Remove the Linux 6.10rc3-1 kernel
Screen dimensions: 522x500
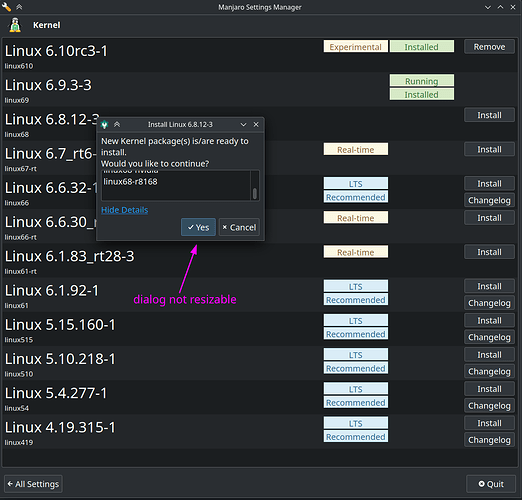pyautogui.click(x=489, y=47)
